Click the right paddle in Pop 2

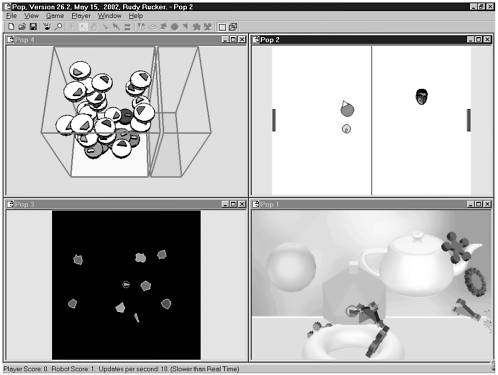(469, 120)
